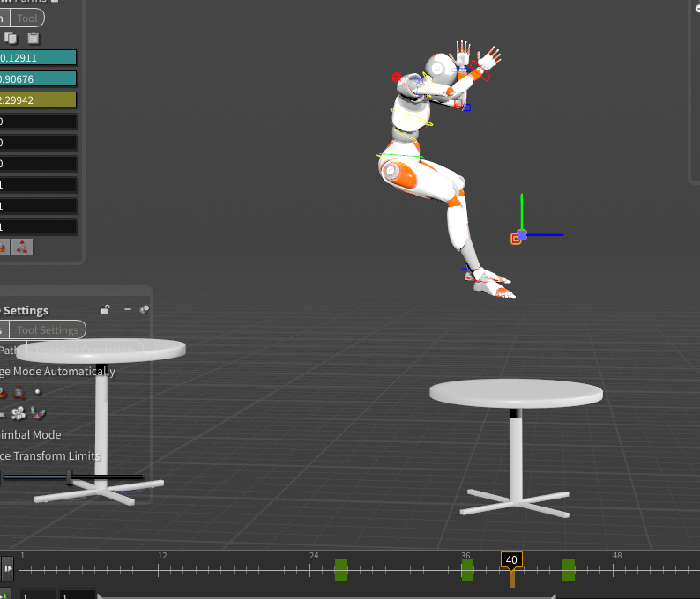
Task: Click the sphere icon in the Settings header
Action: click(145, 309)
